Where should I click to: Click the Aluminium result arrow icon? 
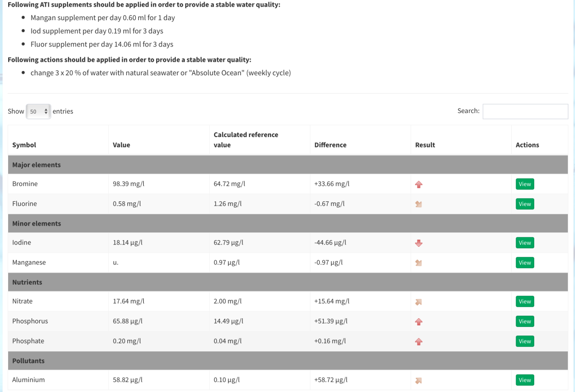419,380
